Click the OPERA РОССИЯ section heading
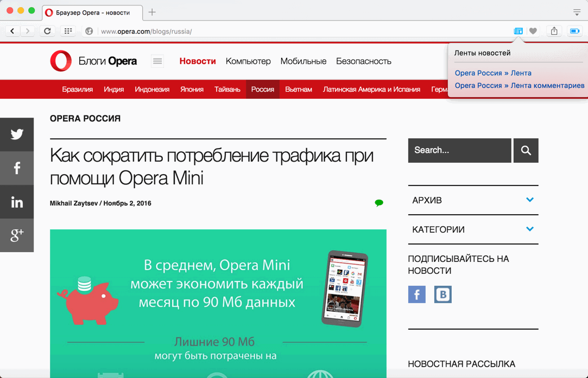 click(x=85, y=118)
